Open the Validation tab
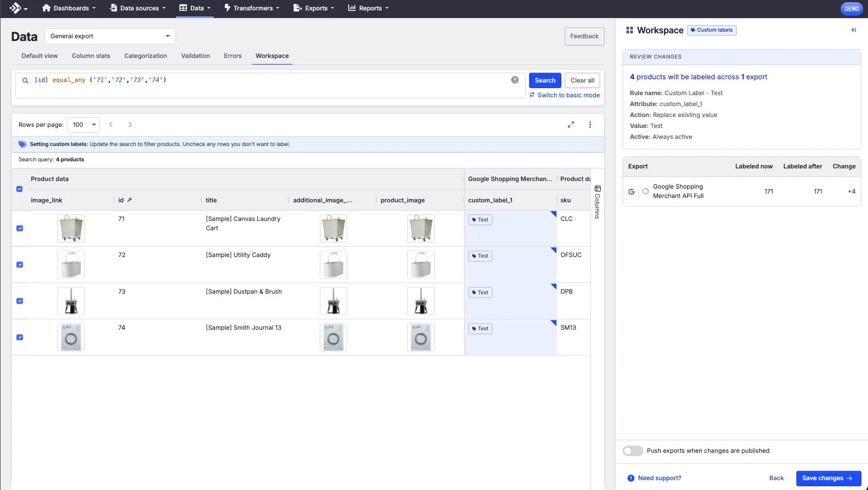Viewport: 868px width, 490px height. (x=196, y=56)
